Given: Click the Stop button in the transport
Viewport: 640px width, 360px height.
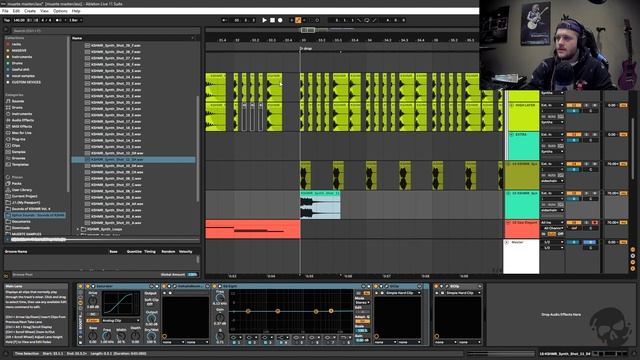Looking at the screenshot, I should click(x=272, y=20).
